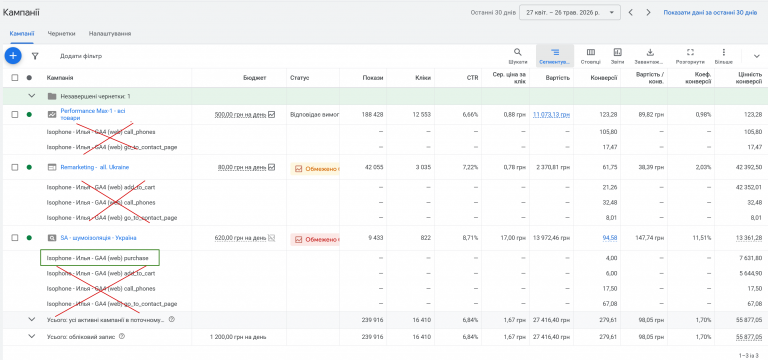Viewport: 768px width, 360px height.
Task: Sort by the Покази column header
Action: pos(373,78)
